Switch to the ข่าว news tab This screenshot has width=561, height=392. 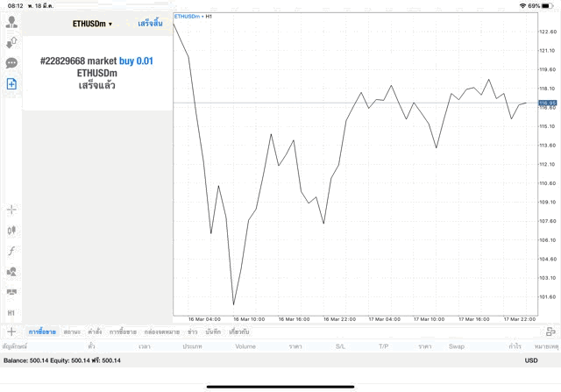[x=192, y=332]
